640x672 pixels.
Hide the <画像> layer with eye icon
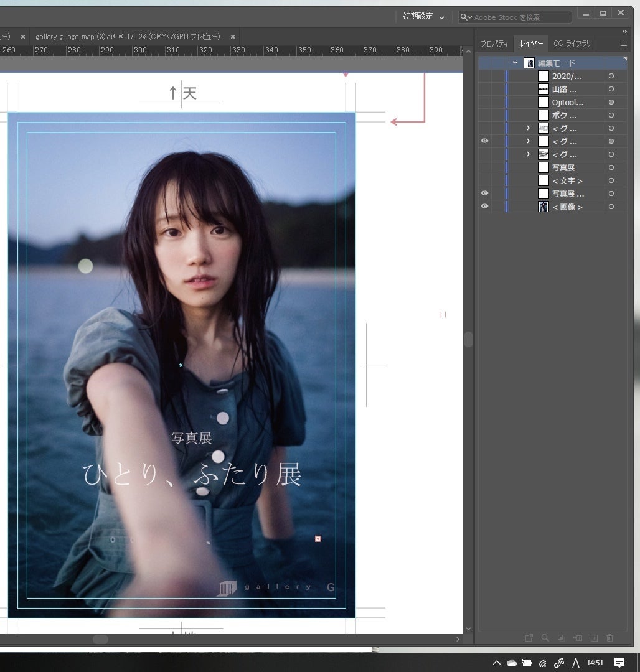485,207
